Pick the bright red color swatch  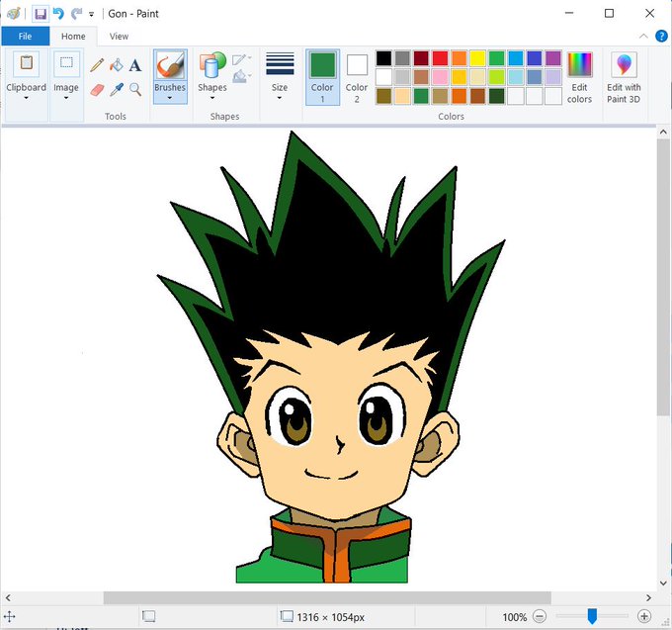point(440,58)
